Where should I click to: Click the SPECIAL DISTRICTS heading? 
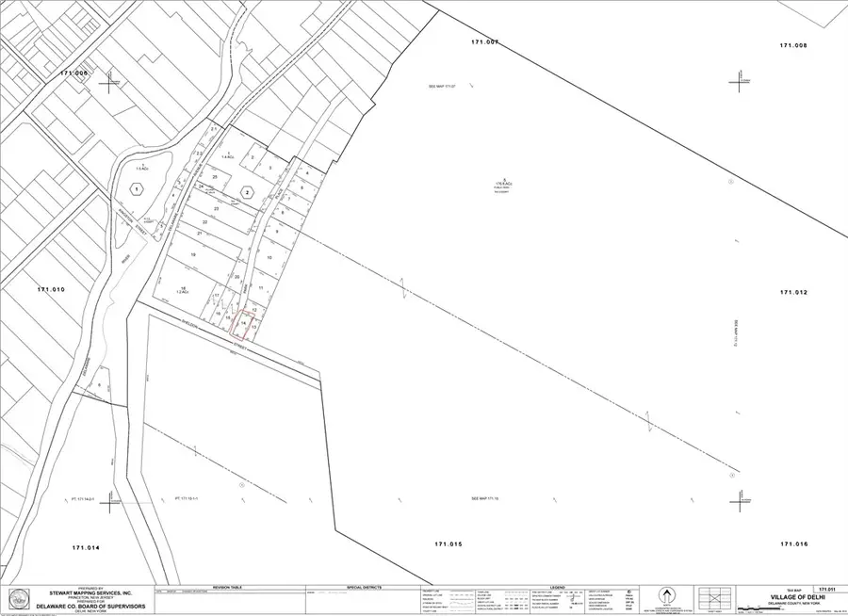364,588
